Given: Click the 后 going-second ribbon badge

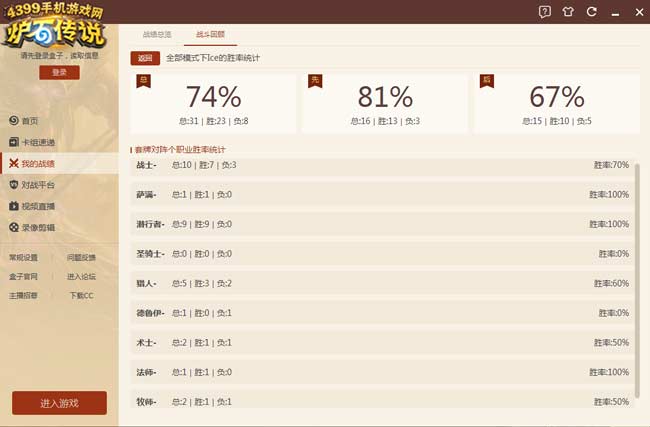Looking at the screenshot, I should (x=487, y=80).
